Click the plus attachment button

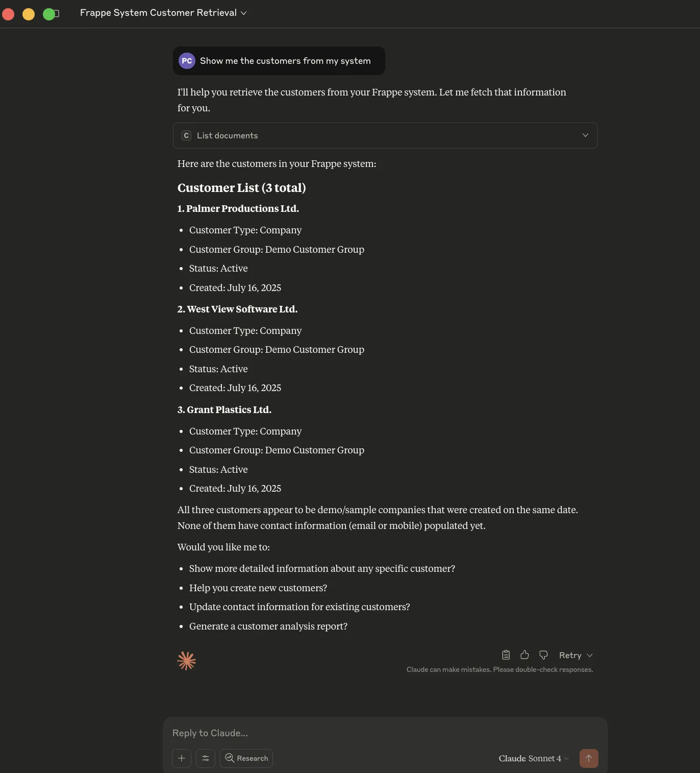click(182, 758)
